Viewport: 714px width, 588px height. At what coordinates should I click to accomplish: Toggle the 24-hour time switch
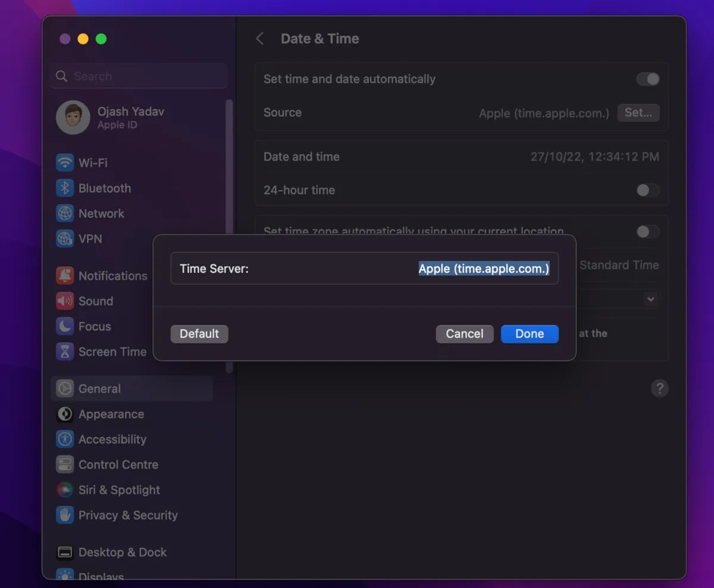[x=648, y=190]
